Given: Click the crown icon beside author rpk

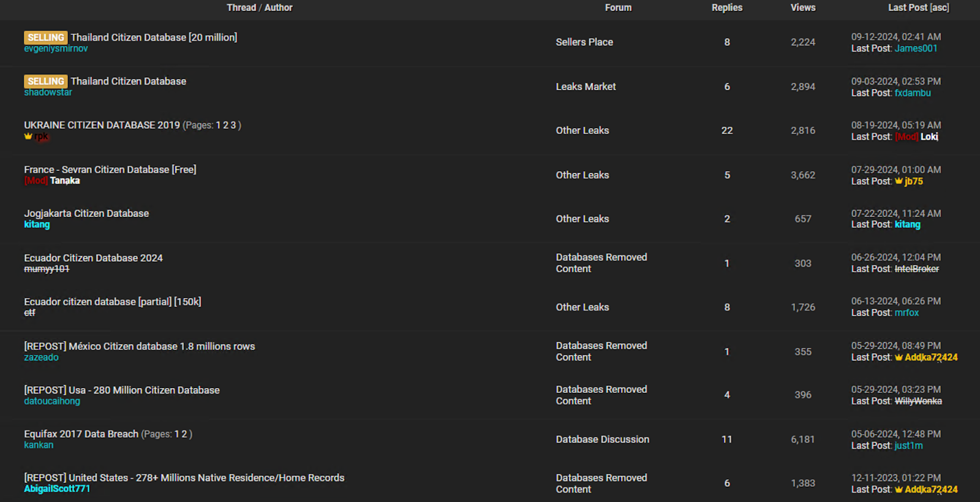Looking at the screenshot, I should 28,136.
